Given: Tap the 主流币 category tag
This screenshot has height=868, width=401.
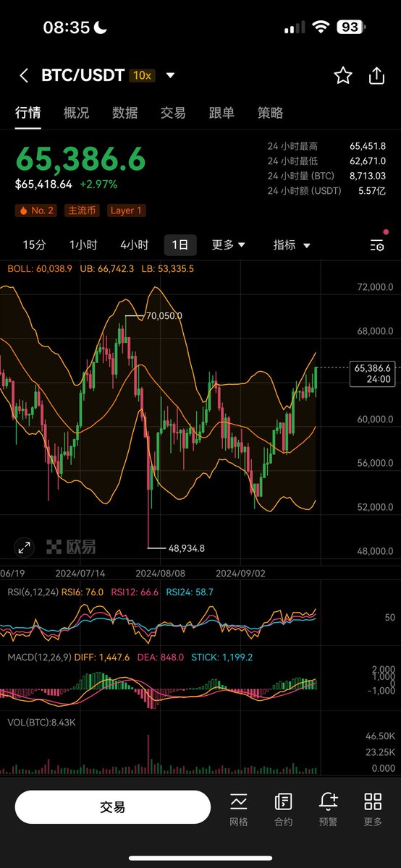Looking at the screenshot, I should tap(83, 210).
